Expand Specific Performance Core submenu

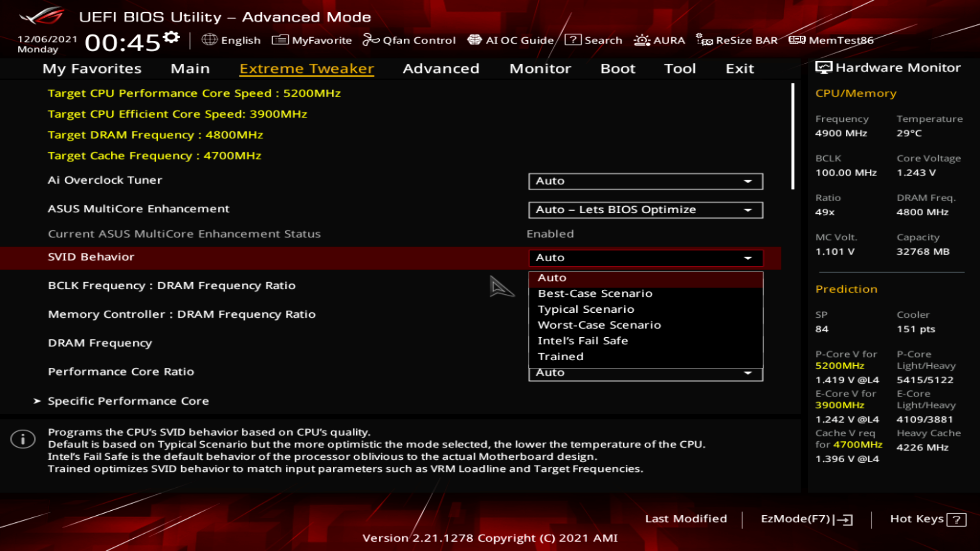[128, 401]
